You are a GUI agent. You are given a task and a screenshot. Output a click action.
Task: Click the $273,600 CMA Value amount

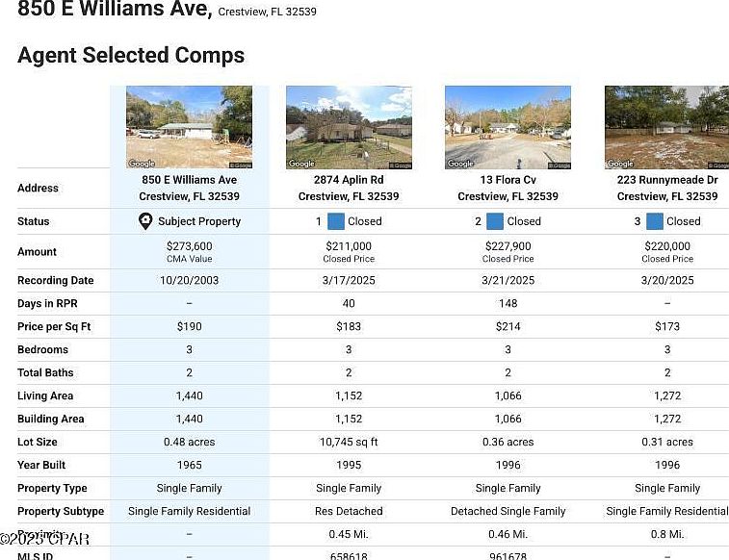click(189, 246)
